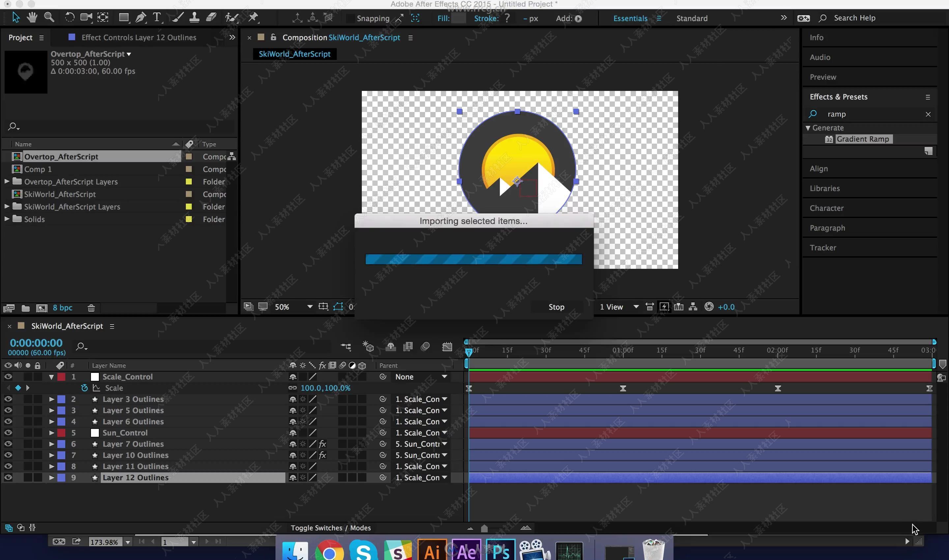The image size is (949, 560).
Task: Click the Text tool icon
Action: coord(157,17)
